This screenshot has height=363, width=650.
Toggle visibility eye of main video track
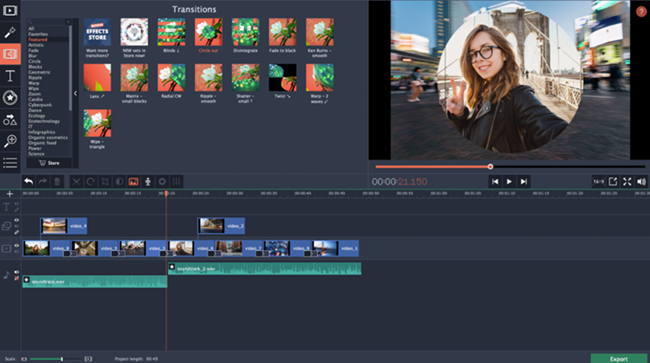point(17,246)
